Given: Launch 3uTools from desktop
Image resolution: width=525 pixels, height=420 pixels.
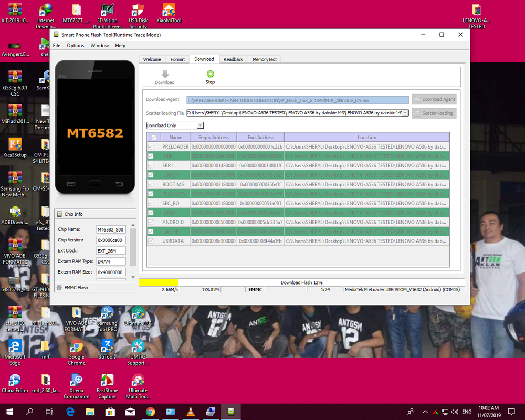Looking at the screenshot, I should tap(107, 349).
